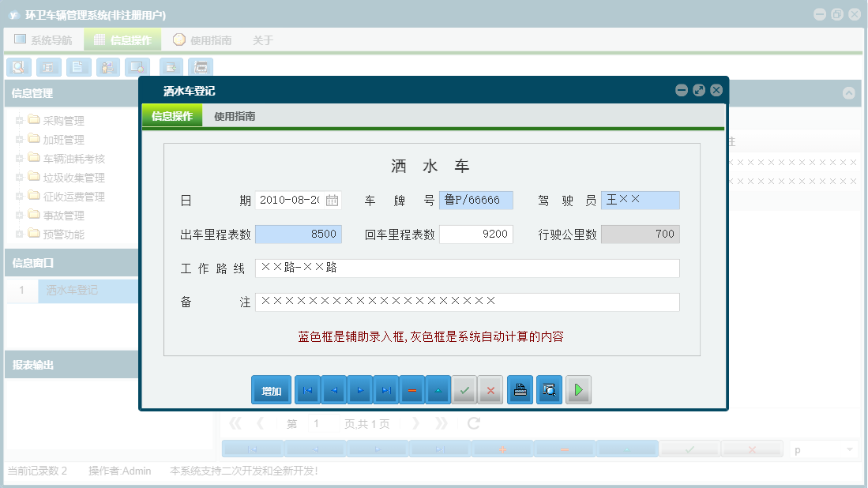Insert a record with the green triangle icon
Image resolution: width=868 pixels, height=488 pixels.
[438, 389]
